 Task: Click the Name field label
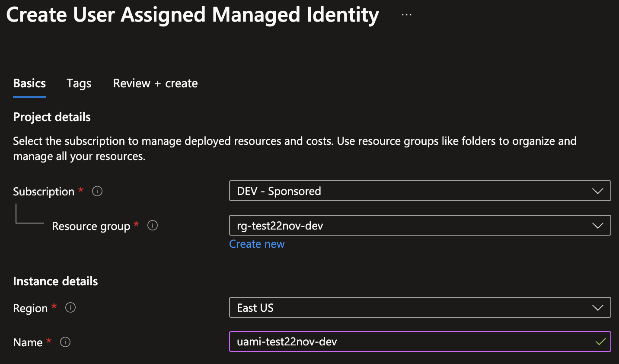(28, 342)
